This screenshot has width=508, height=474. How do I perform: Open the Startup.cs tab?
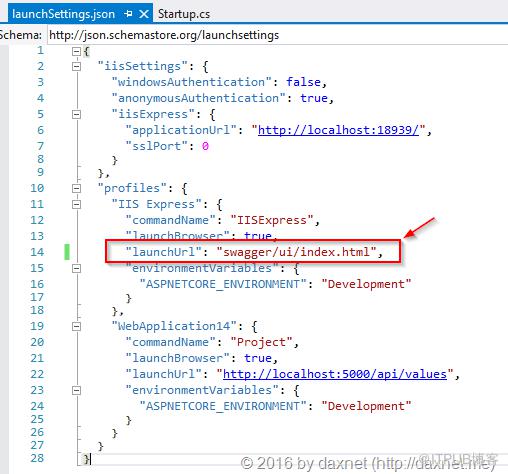coord(184,14)
